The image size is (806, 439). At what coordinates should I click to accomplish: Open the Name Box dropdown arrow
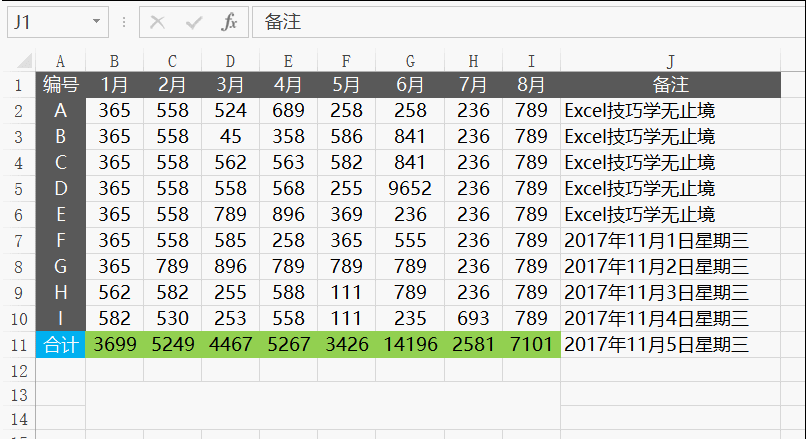coord(96,22)
